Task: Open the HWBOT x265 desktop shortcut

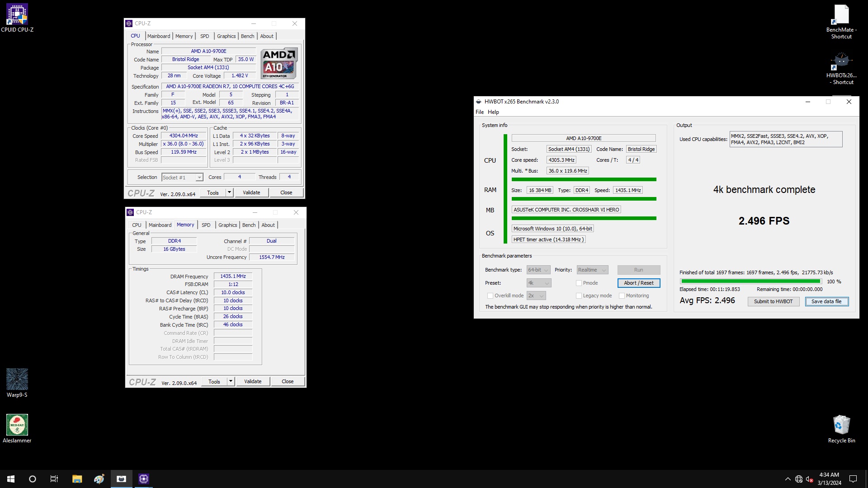Action: [841, 68]
